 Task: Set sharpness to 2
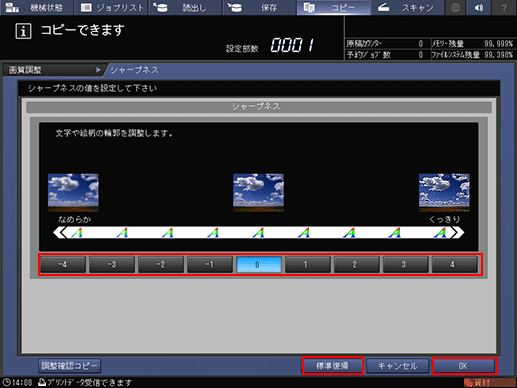click(356, 265)
